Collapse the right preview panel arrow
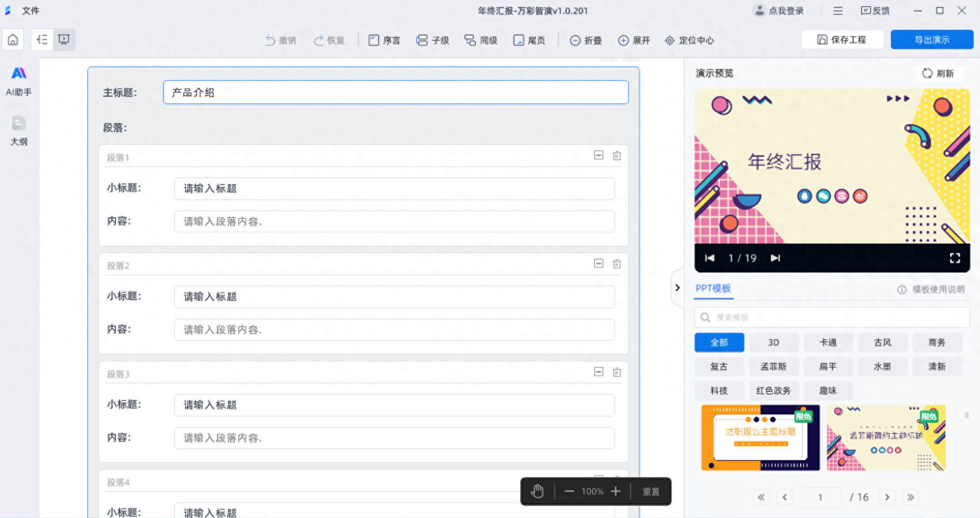The height and width of the screenshot is (518, 980). (x=677, y=287)
